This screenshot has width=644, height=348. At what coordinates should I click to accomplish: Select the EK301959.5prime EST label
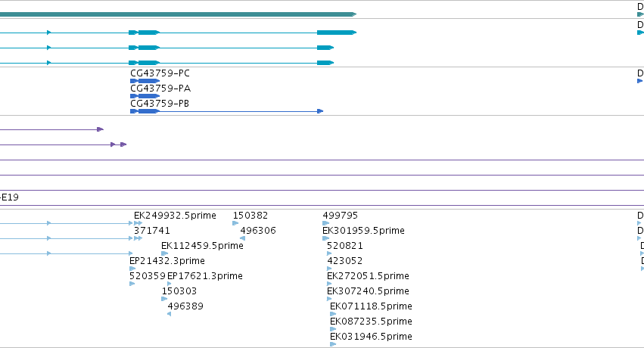click(363, 231)
